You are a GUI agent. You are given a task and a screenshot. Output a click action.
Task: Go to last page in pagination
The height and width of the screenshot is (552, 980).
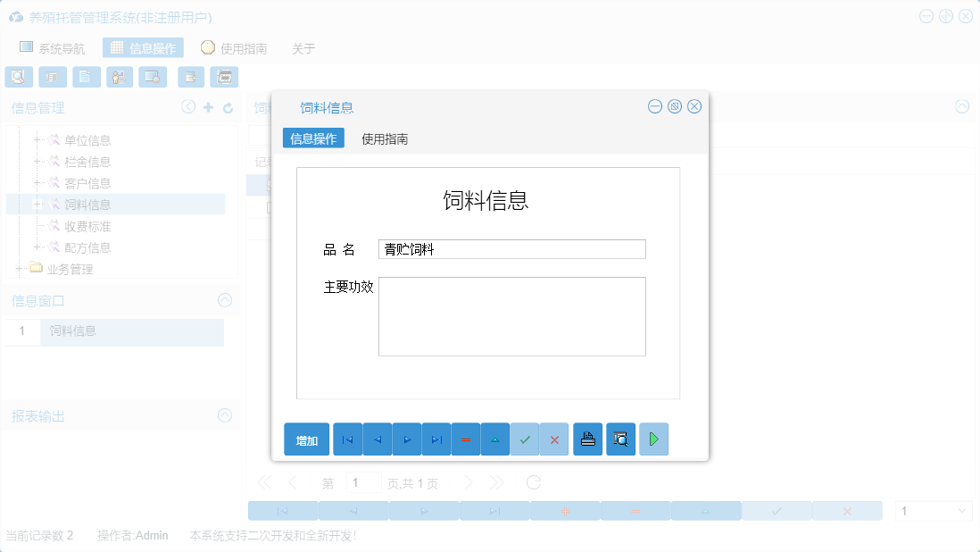point(497,482)
